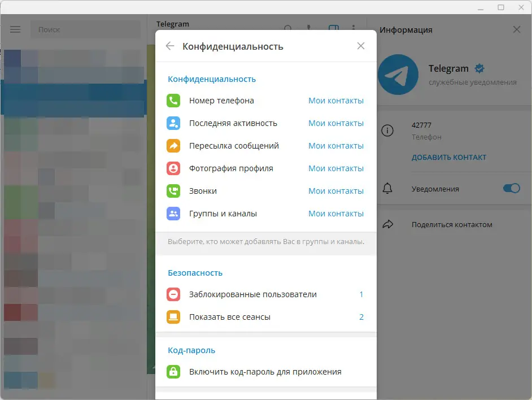Screen dimensions: 532x400
Task: Click the verified badge next to Telegram
Action: pos(479,68)
